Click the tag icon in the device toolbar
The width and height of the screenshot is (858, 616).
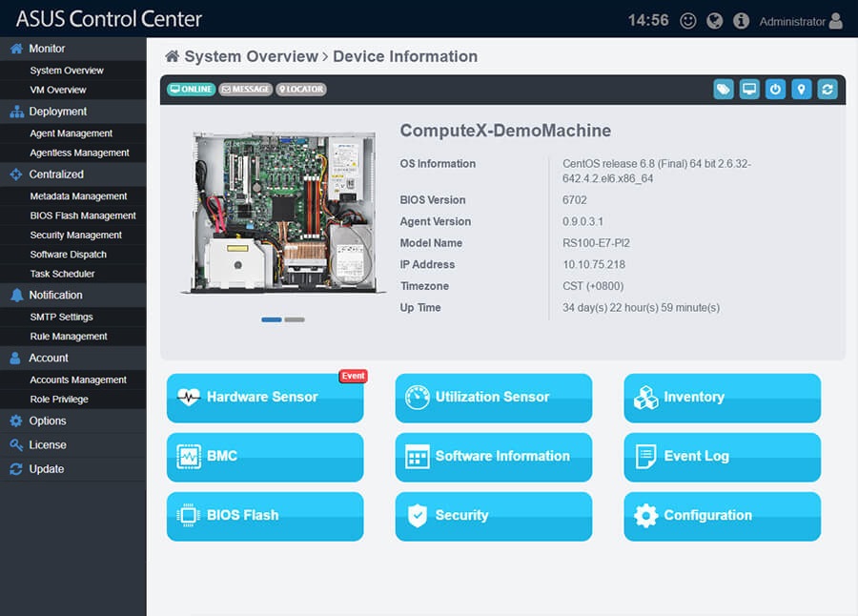pyautogui.click(x=724, y=89)
